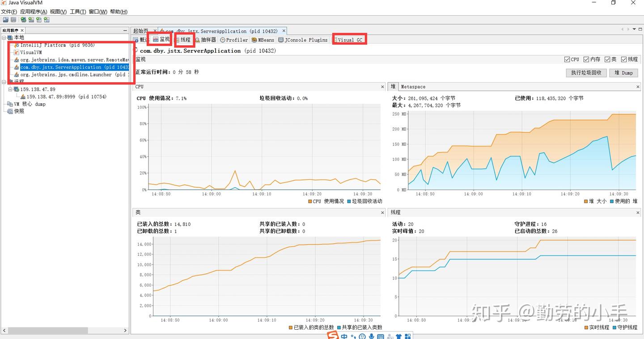Click the 堆 Dump button
Viewport: 644px width, 339px height.
(623, 72)
